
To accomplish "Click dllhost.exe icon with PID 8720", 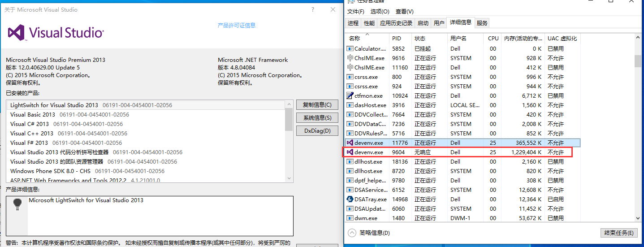I will (350, 171).
